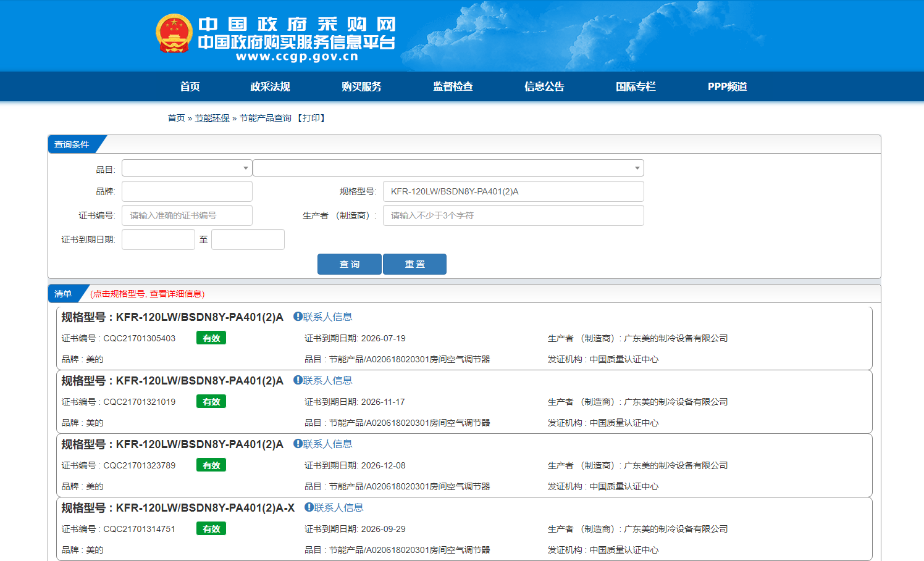Click the 清单 list panel tab
This screenshot has height=561, width=924.
pos(63,294)
